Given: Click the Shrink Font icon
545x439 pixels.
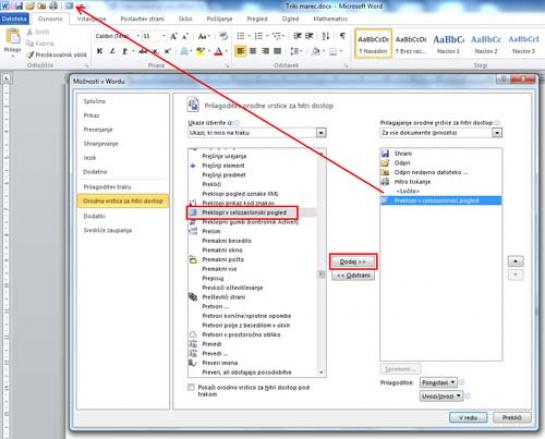Looking at the screenshot, I should 185,36.
